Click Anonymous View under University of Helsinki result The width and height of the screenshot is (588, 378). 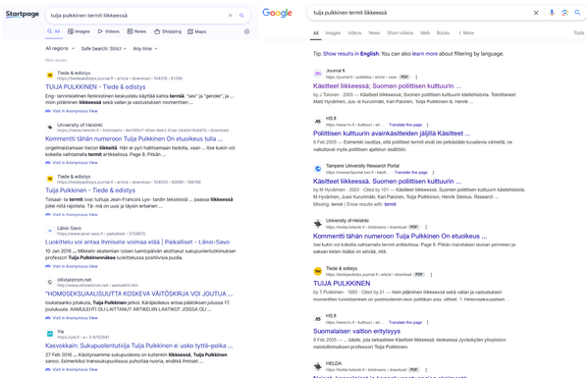click(x=72, y=163)
